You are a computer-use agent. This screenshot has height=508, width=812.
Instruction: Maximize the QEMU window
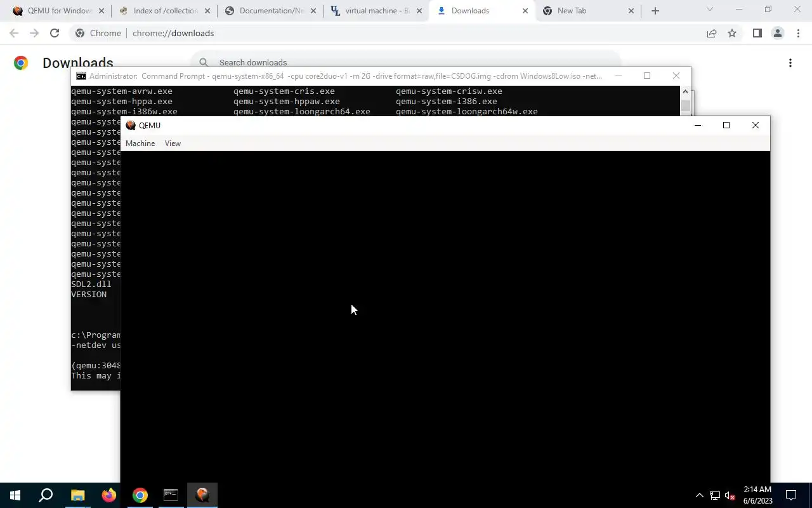point(726,125)
